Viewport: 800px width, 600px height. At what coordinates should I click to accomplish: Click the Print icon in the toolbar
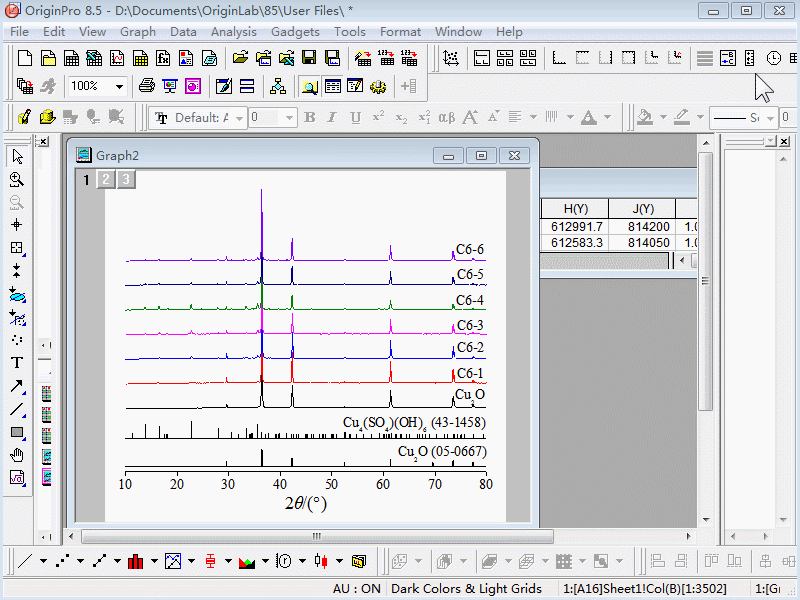147,87
